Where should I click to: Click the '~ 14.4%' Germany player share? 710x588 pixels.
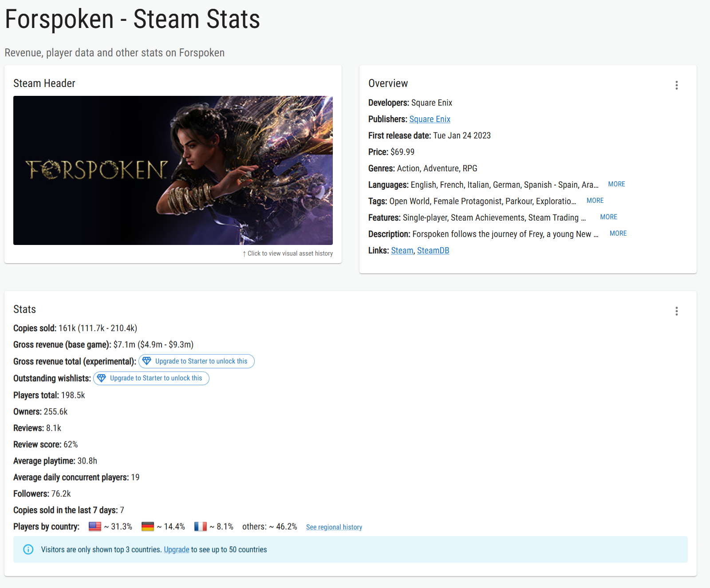(171, 526)
